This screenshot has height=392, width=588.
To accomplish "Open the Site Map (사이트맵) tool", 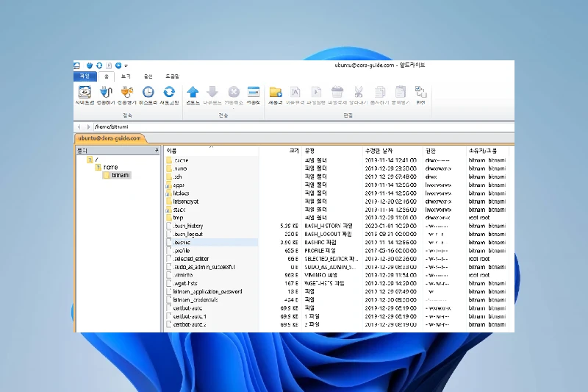I will 85,95.
